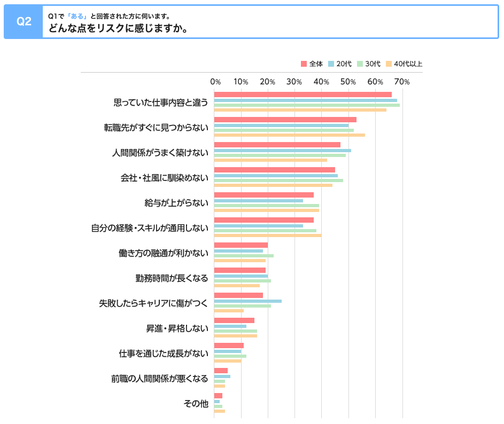The width and height of the screenshot is (504, 424).
Task: Select the 人間関係がうまく築けない category label
Action: pyautogui.click(x=160, y=153)
